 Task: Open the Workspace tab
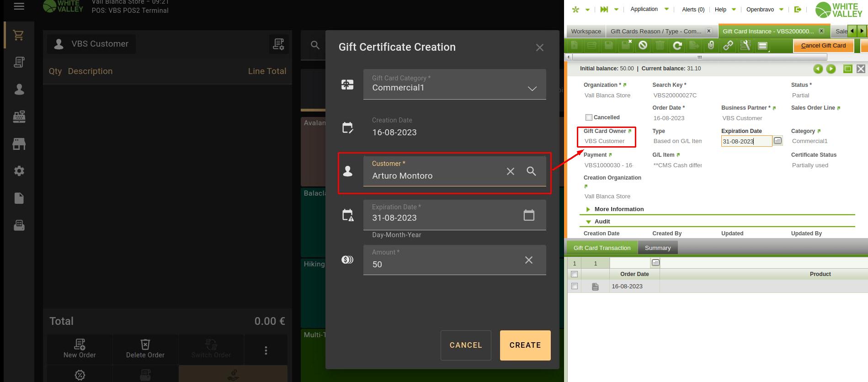click(586, 32)
